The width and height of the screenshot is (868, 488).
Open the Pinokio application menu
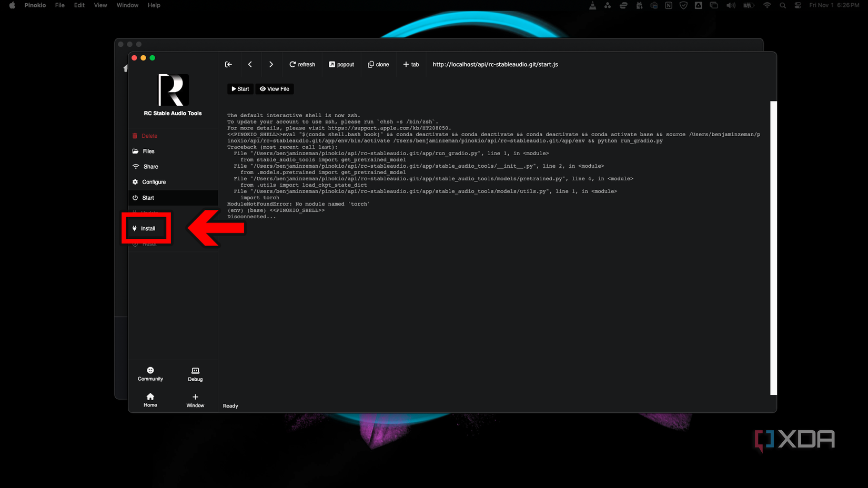(x=35, y=5)
